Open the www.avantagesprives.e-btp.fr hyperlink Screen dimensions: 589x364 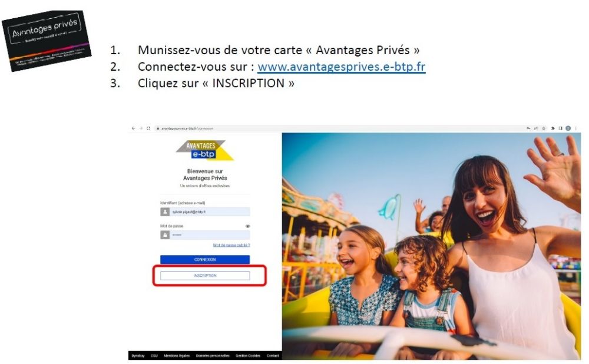click(342, 67)
